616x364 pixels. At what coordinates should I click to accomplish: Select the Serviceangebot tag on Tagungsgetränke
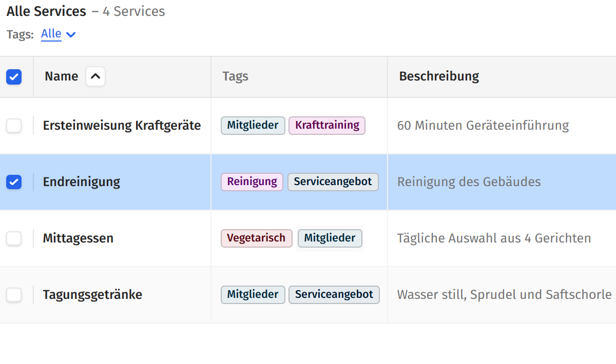334,294
